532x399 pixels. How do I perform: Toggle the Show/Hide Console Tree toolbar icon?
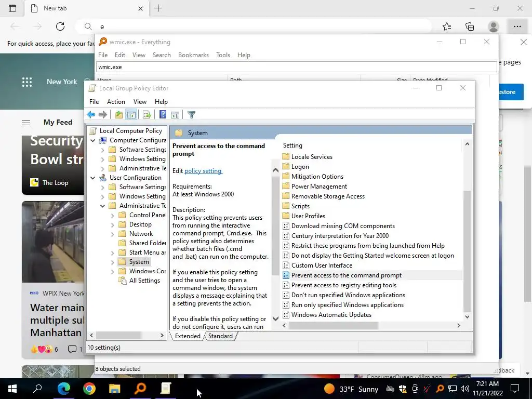[131, 115]
